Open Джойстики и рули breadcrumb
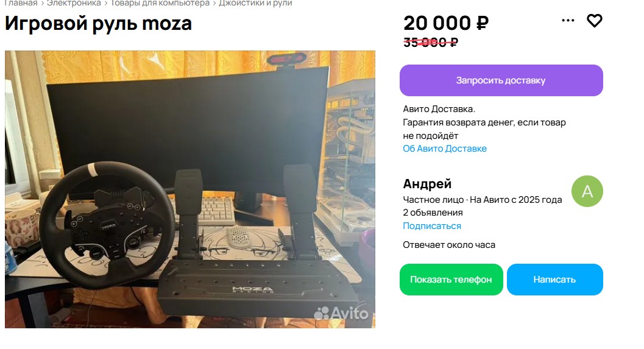644x349 pixels. click(x=255, y=3)
